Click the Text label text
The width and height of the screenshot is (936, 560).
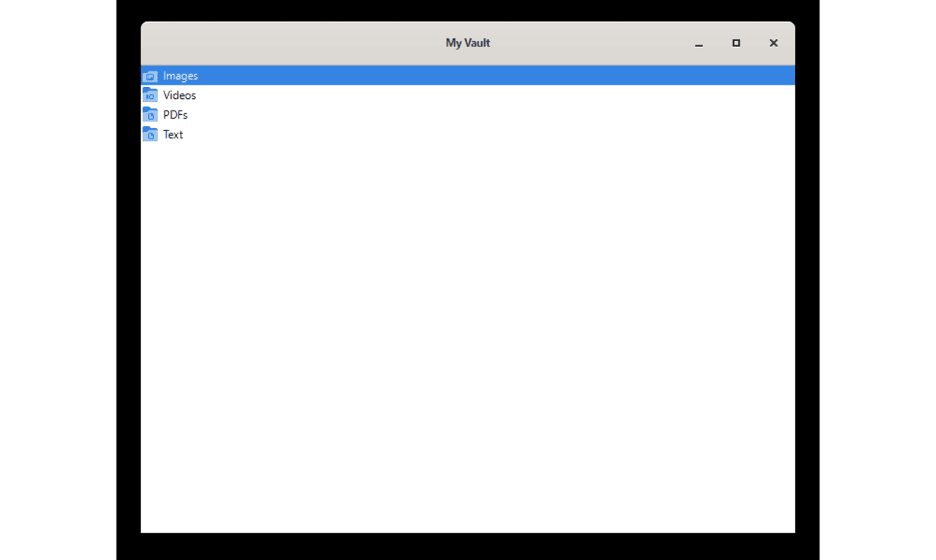pyautogui.click(x=172, y=134)
